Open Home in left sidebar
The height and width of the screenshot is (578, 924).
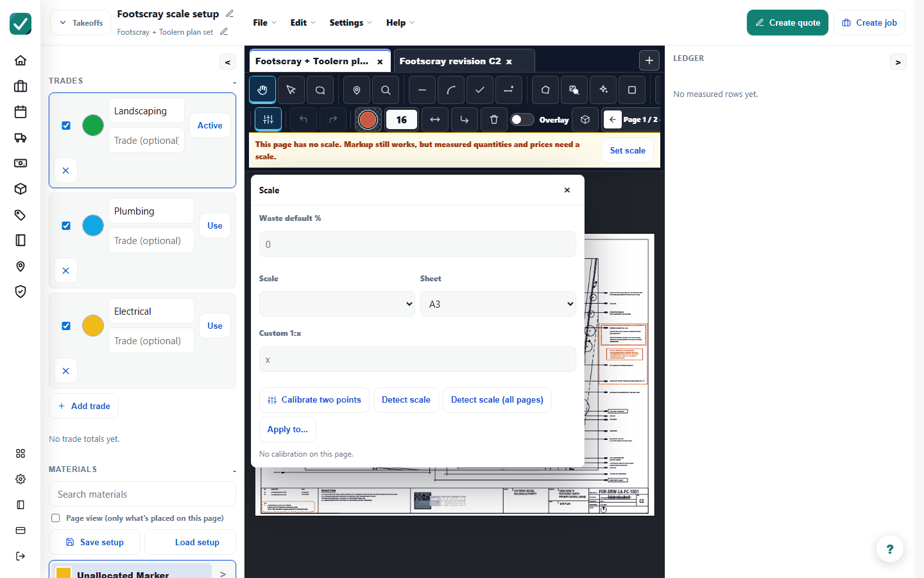pos(21,60)
